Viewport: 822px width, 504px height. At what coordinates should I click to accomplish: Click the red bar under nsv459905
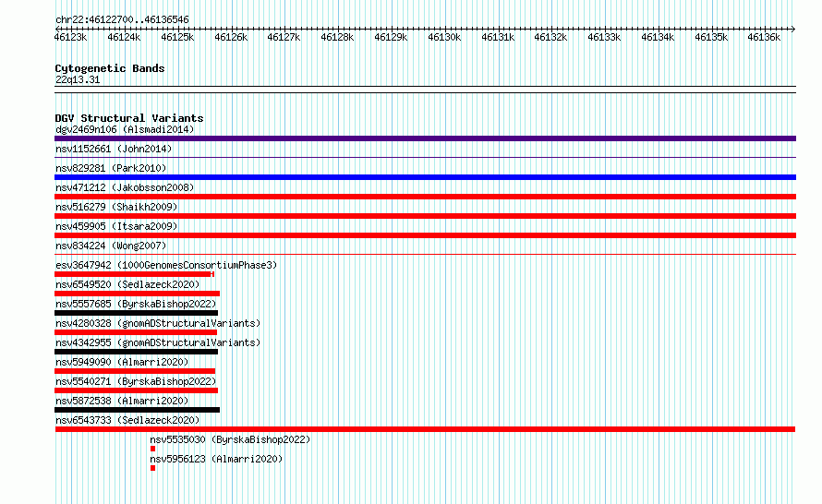(x=425, y=235)
